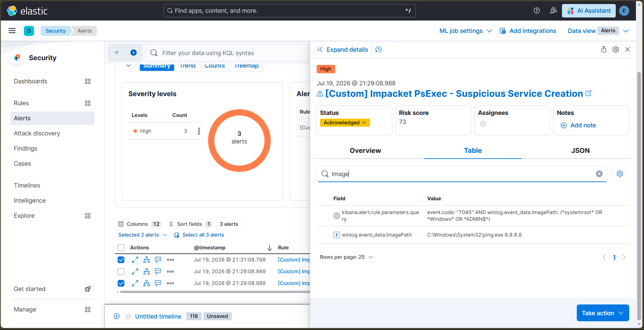Open expand details icon for second alert row
The height and width of the screenshot is (330, 644).
pyautogui.click(x=135, y=272)
